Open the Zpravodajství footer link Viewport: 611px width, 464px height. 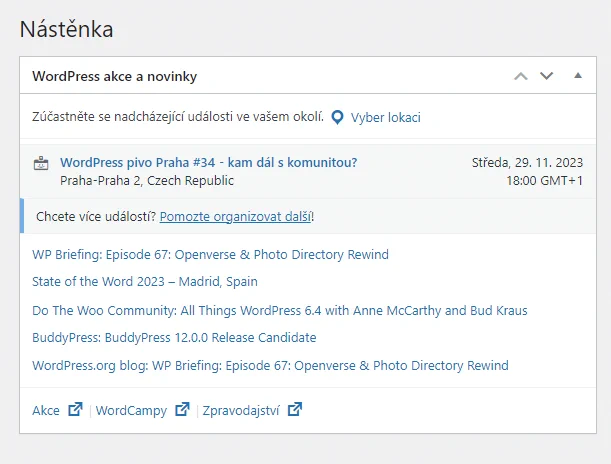tap(241, 410)
